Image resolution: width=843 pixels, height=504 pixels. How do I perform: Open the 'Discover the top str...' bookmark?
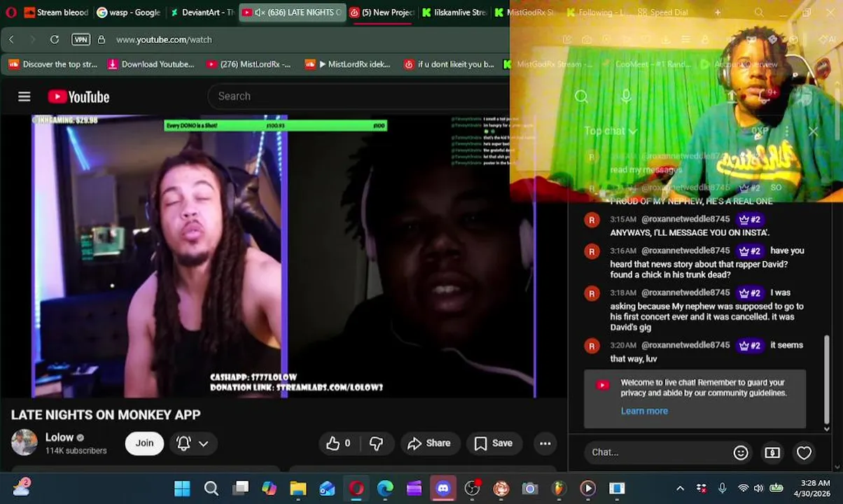pyautogui.click(x=53, y=64)
